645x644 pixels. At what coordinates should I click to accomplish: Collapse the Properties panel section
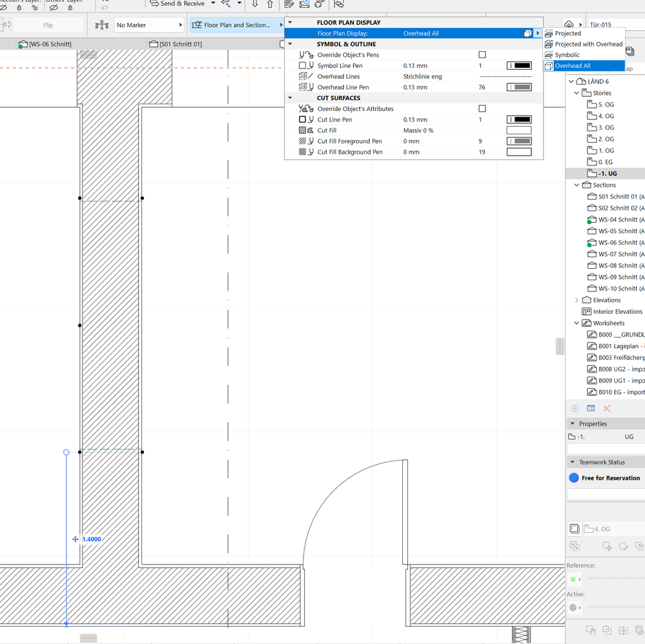572,424
